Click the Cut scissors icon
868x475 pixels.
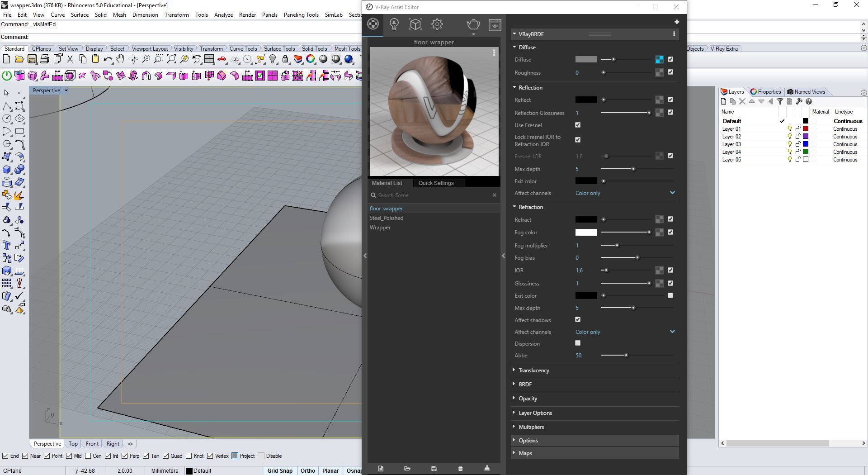[70, 59]
